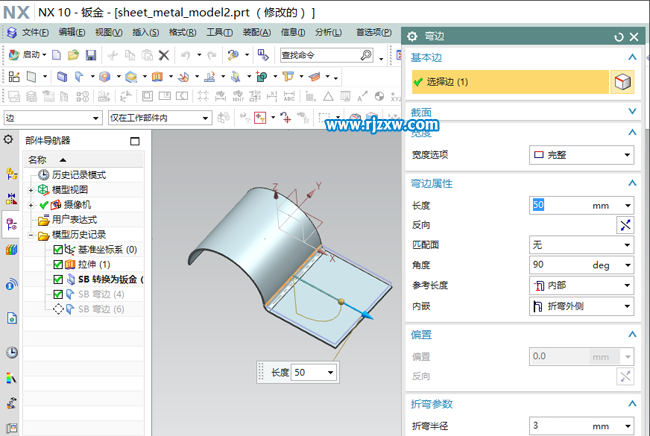
Task: Click the constraint navigator sidebar icon
Action: pos(12,199)
